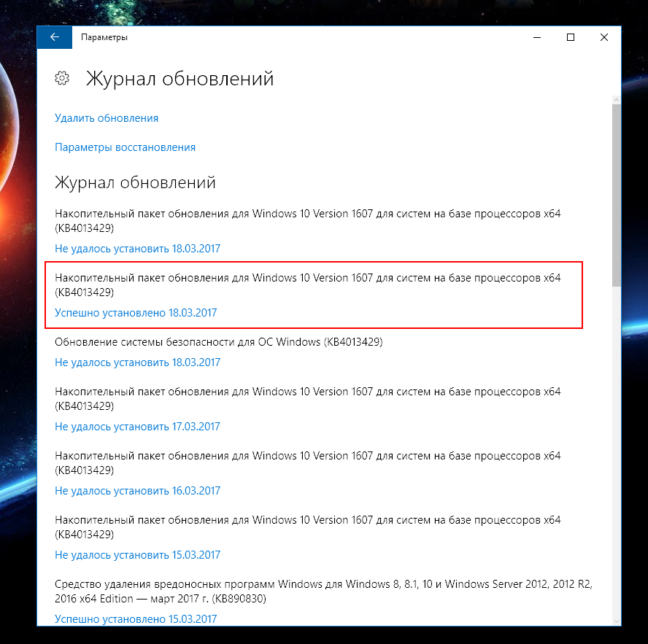
Task: Click Успешно установлено 18.03.2017 status link
Action: (136, 313)
